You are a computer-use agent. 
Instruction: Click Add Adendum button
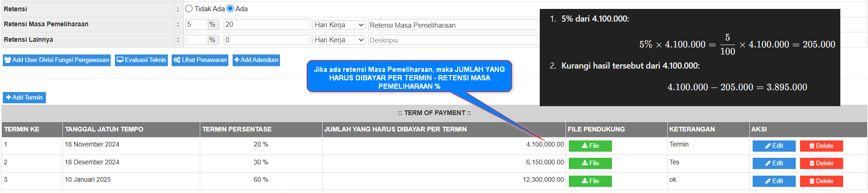(x=256, y=60)
